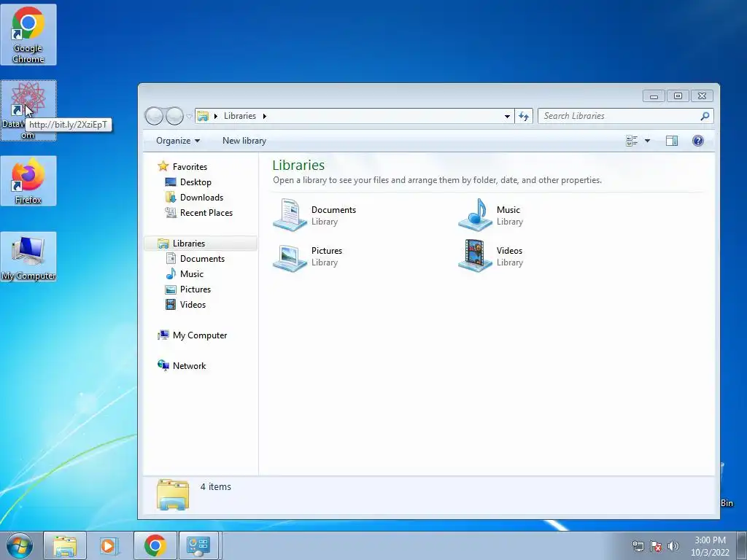Select Libraries in navigation pane
747x560 pixels.
pyautogui.click(x=201, y=244)
